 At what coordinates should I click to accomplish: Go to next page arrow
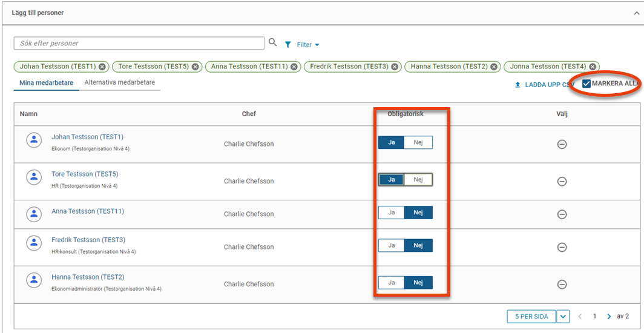coord(609,317)
